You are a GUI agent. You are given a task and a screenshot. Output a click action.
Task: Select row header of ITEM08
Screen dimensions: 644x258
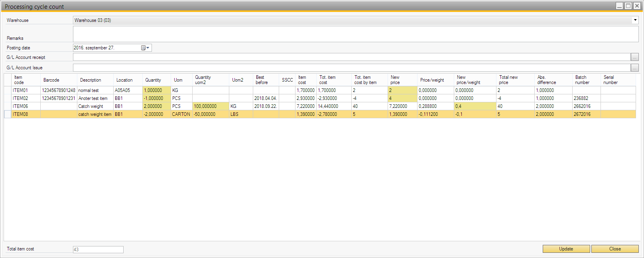pos(8,114)
